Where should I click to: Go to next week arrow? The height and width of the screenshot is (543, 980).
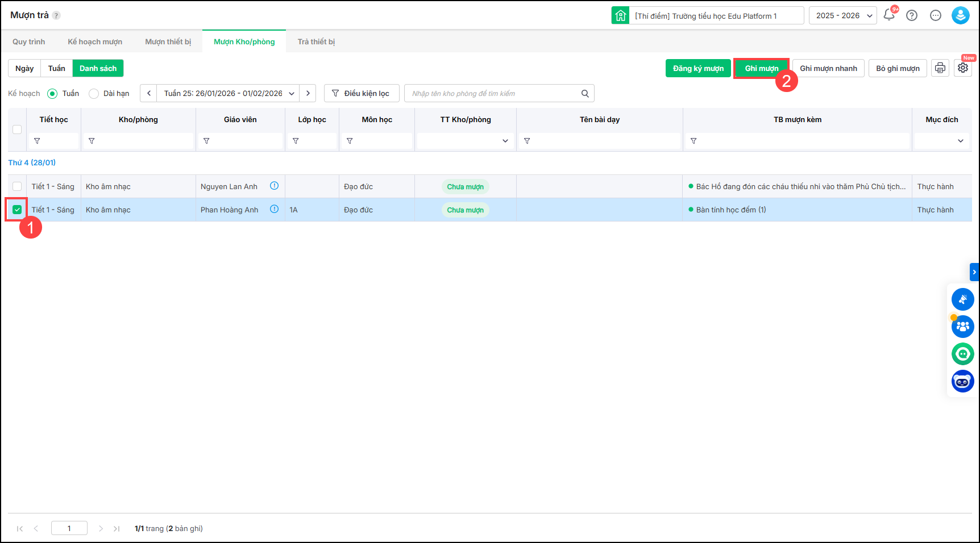click(308, 93)
